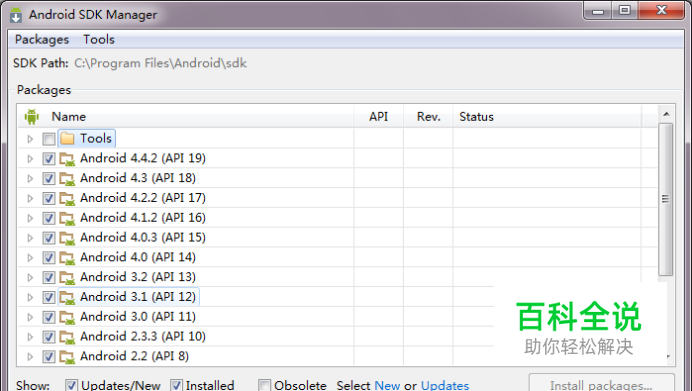Click the Android 2.3.3 (API 10) package icon
Viewport: 692px width, 391px height.
(x=67, y=337)
